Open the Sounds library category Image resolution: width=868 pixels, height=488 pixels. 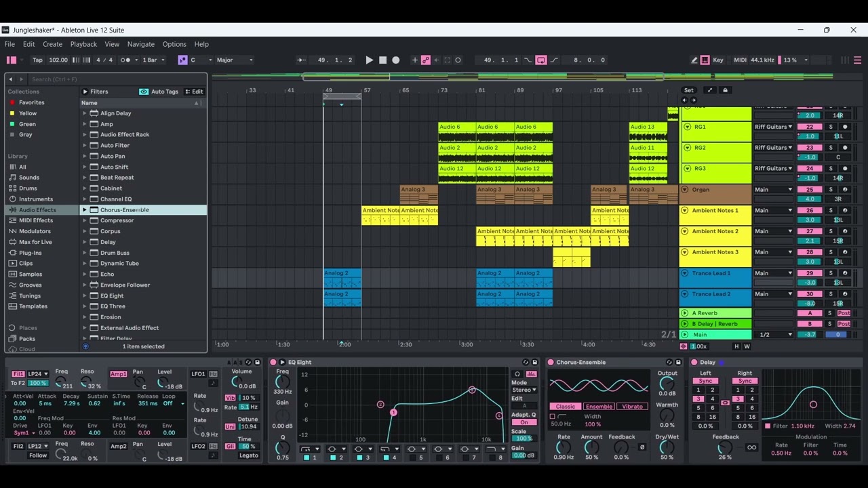pyautogui.click(x=29, y=178)
